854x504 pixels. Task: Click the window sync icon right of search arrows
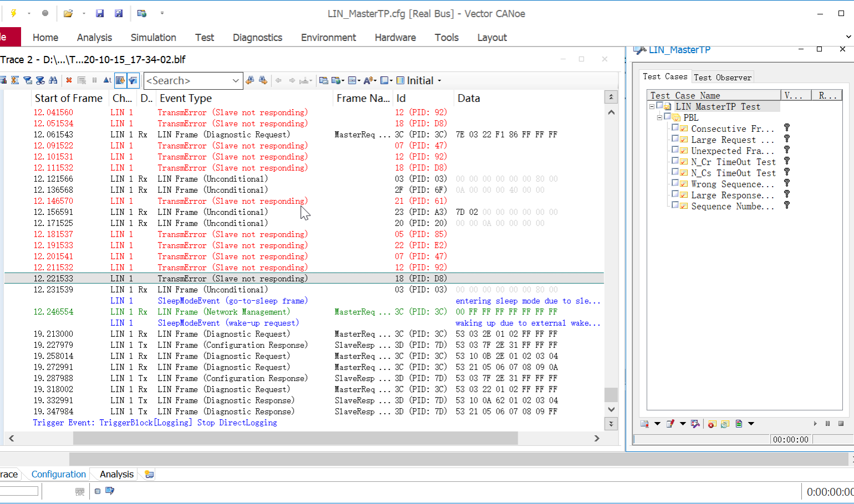(324, 80)
